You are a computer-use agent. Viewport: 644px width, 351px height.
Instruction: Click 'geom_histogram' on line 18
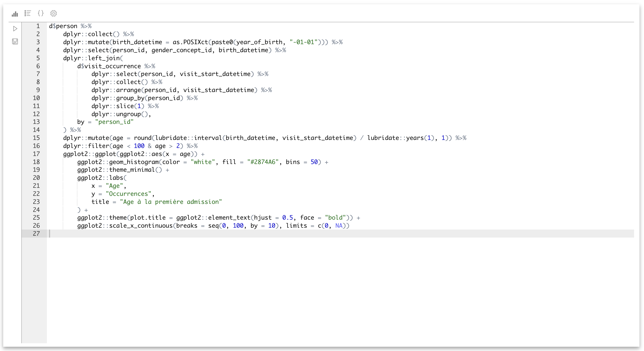(134, 162)
